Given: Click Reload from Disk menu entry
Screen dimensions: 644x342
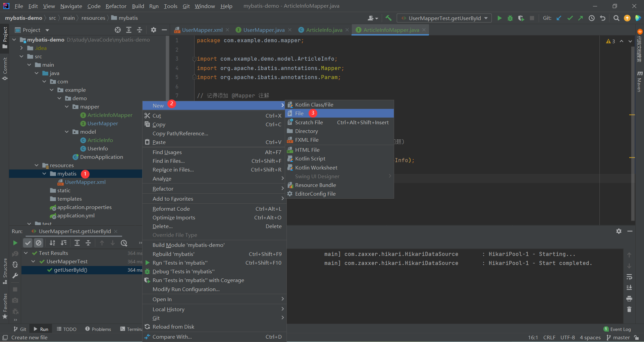Looking at the screenshot, I should point(214,327).
